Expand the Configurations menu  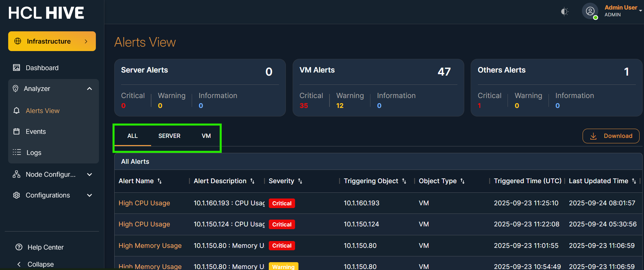89,195
